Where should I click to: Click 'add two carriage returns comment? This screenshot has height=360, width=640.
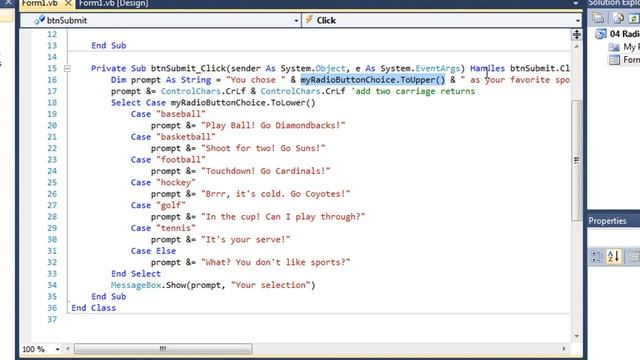pyautogui.click(x=413, y=91)
